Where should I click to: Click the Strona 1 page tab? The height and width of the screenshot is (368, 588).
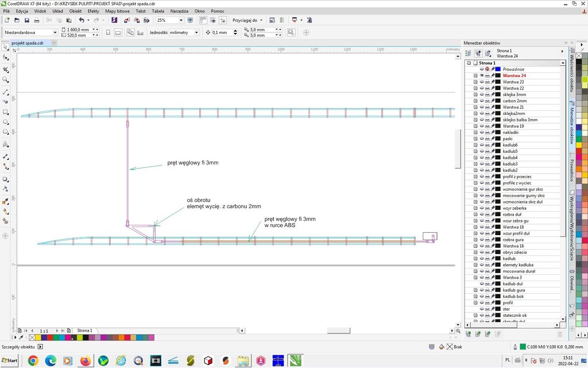pyautogui.click(x=84, y=331)
